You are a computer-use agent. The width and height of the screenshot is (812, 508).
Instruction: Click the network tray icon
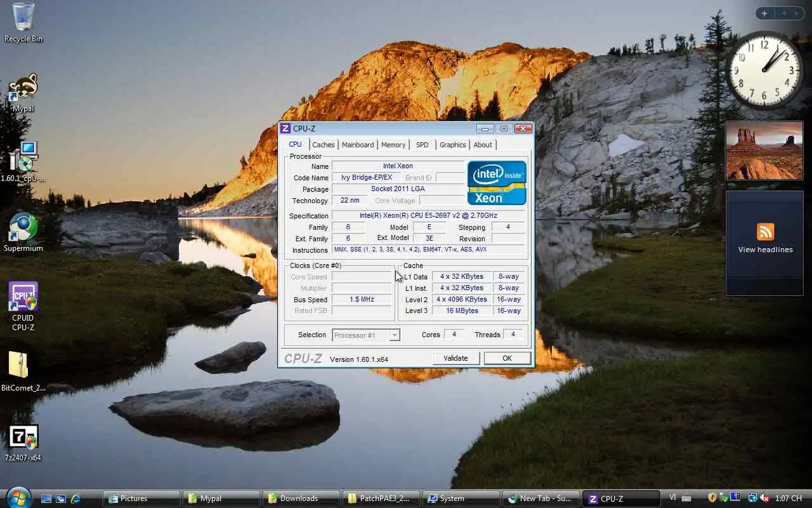752,498
